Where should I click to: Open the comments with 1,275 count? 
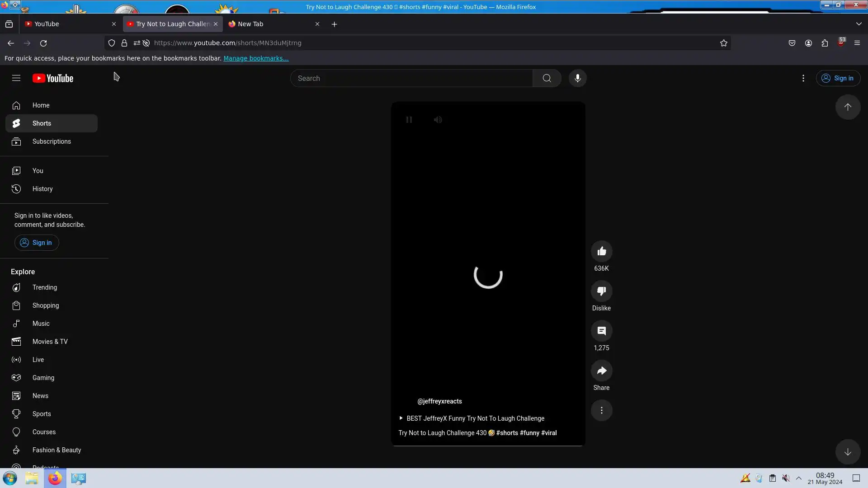click(x=601, y=331)
